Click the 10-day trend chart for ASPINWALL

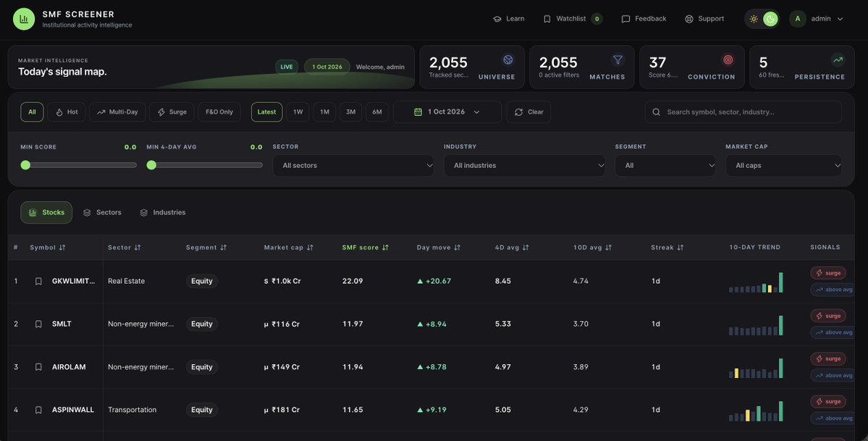tap(757, 411)
